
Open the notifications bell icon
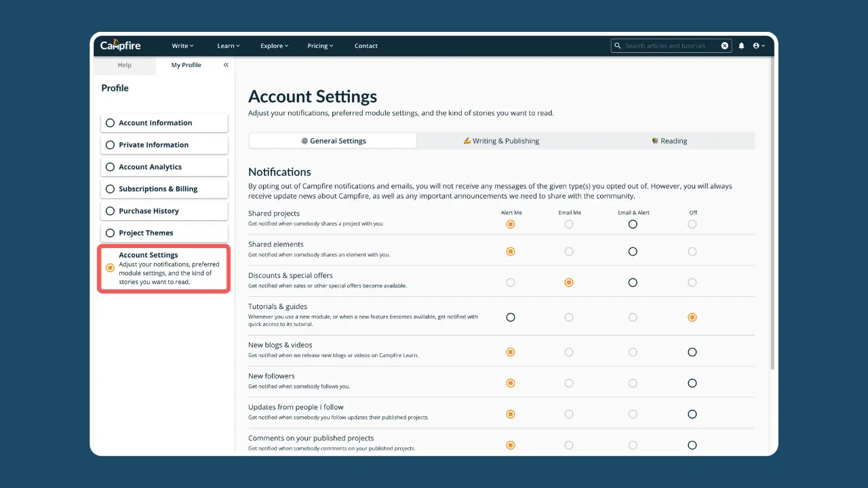(x=741, y=45)
